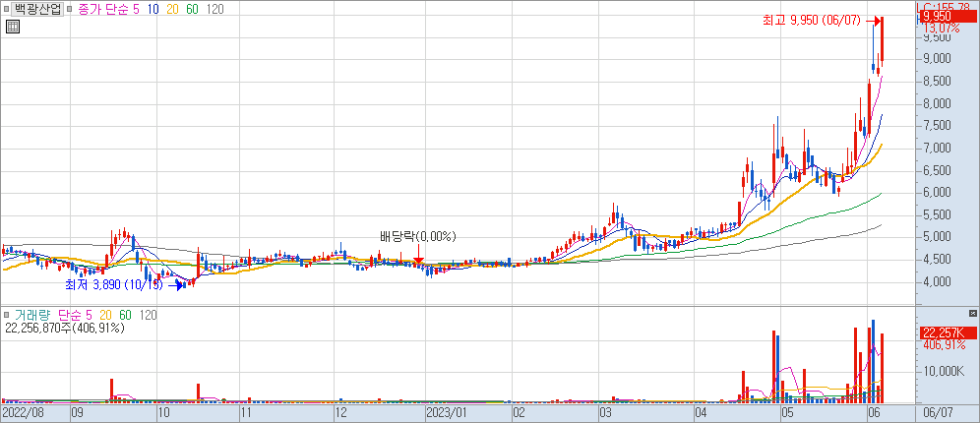Click the square marker before 종가 단순
This screenshot has width=980, height=423.
pyautogui.click(x=68, y=10)
